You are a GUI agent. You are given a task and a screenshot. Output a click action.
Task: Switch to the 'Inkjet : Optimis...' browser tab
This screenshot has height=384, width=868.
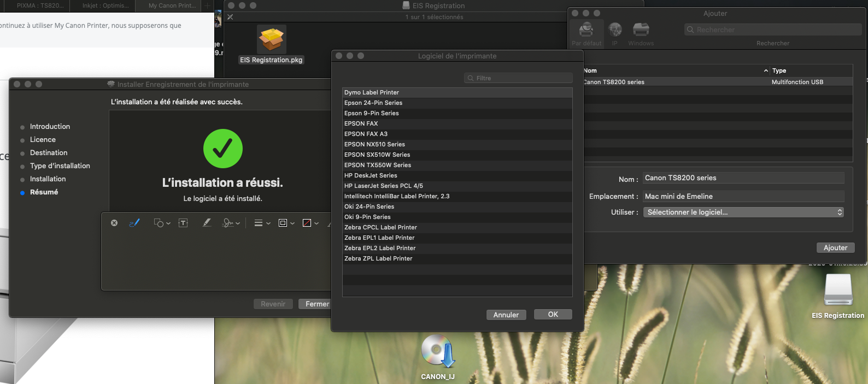[105, 5]
